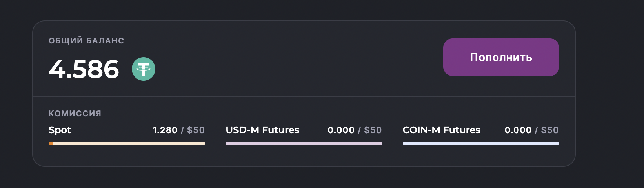
Task: Click the COIN-M Futures amount 0.000
Action: pos(518,130)
